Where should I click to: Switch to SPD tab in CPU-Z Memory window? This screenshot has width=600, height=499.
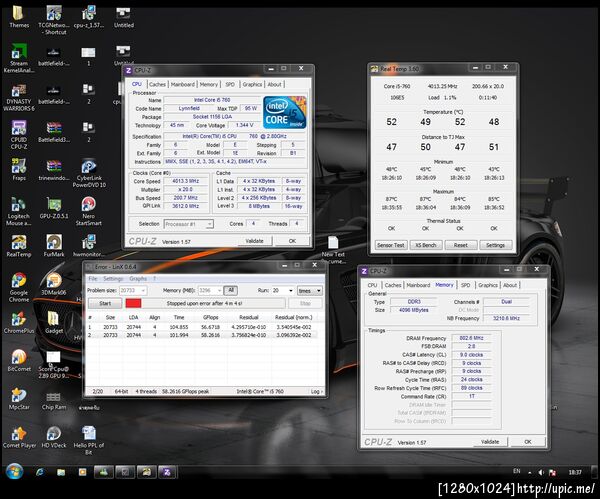[466, 285]
